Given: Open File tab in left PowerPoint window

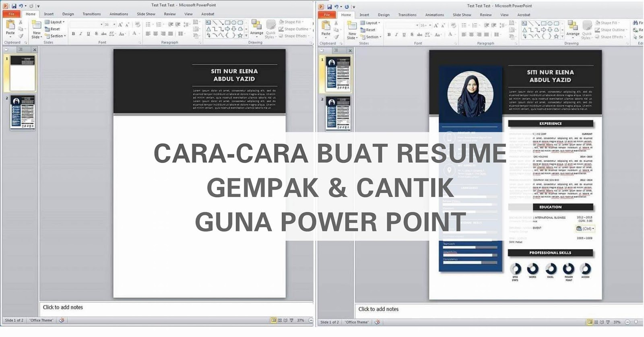Looking at the screenshot, I should tap(12, 14).
